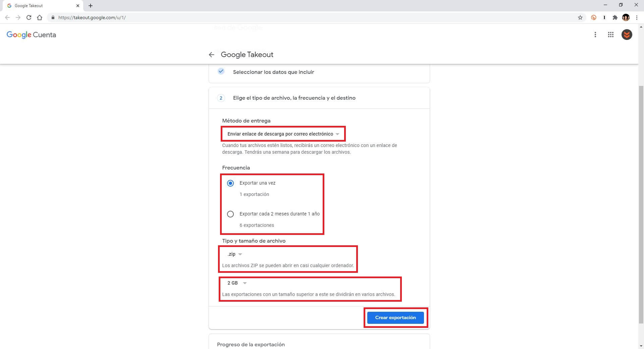
Task: Go back with the arrow beside Google Takeout
Action: pyautogui.click(x=211, y=55)
